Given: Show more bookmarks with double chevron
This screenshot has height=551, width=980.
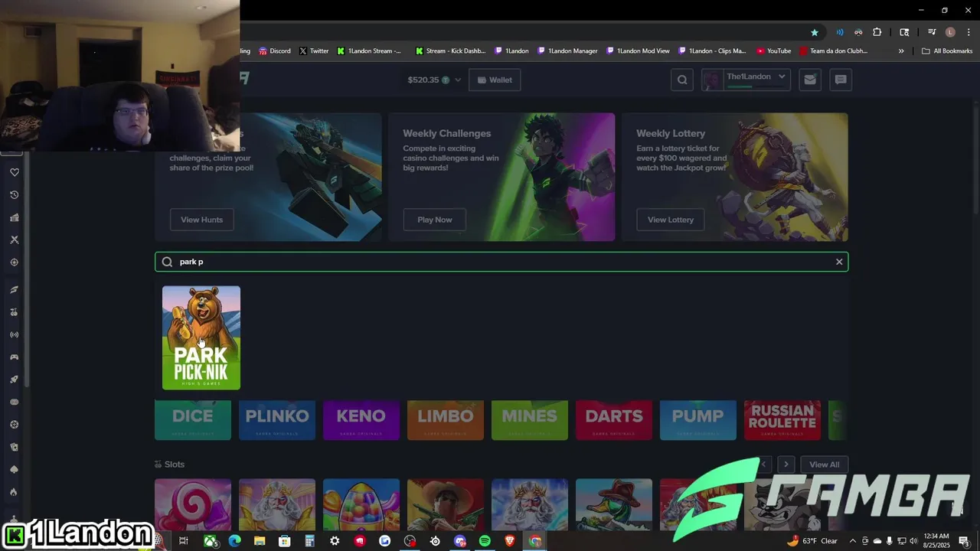Looking at the screenshot, I should (901, 51).
